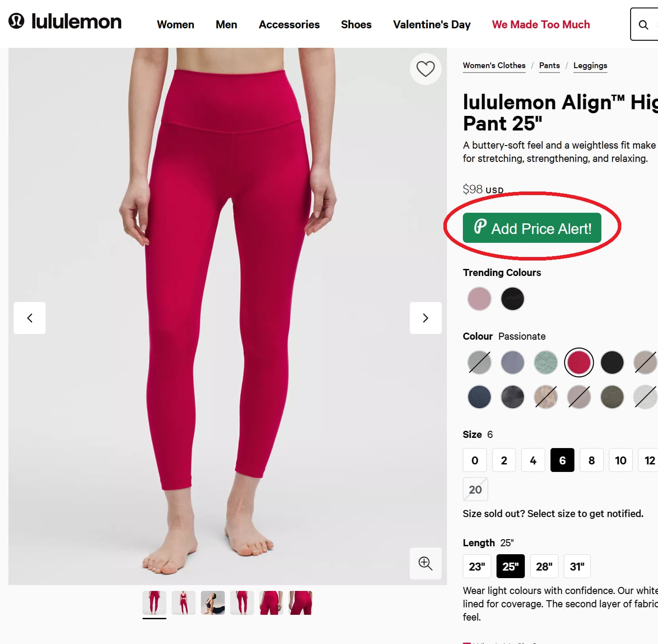Click the previous image arrow
Image resolution: width=658 pixels, height=644 pixels.
29,318
